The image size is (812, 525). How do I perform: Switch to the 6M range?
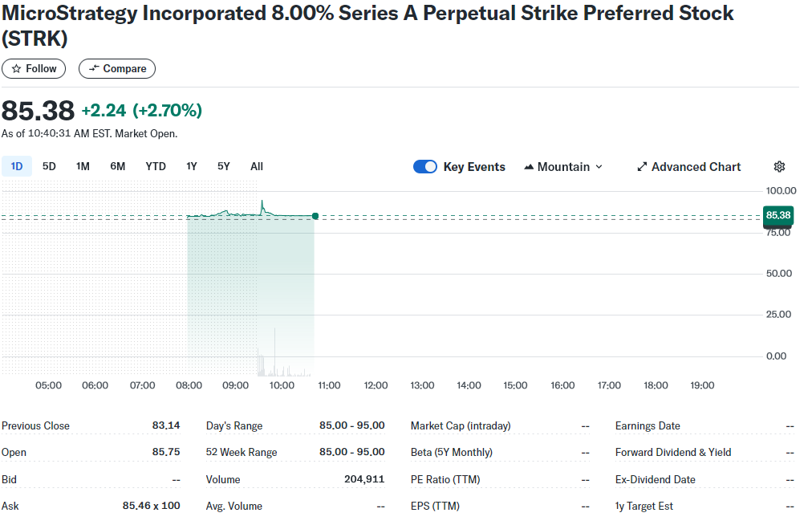tap(118, 166)
